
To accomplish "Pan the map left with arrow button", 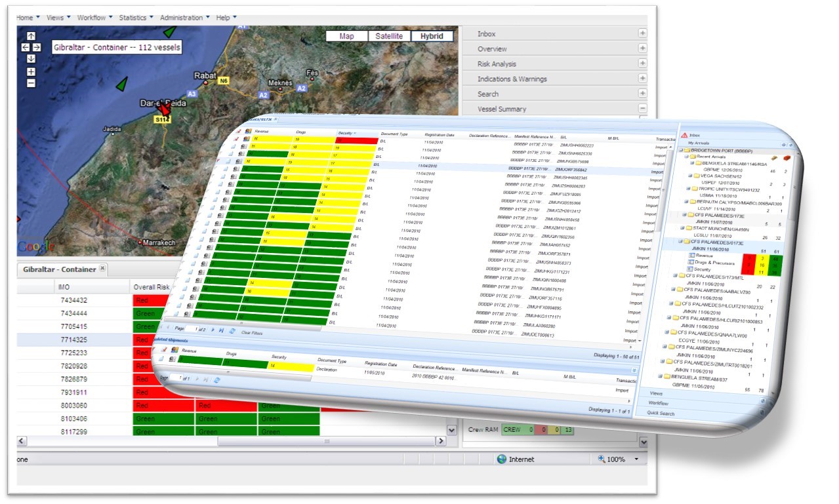I will click(26, 47).
